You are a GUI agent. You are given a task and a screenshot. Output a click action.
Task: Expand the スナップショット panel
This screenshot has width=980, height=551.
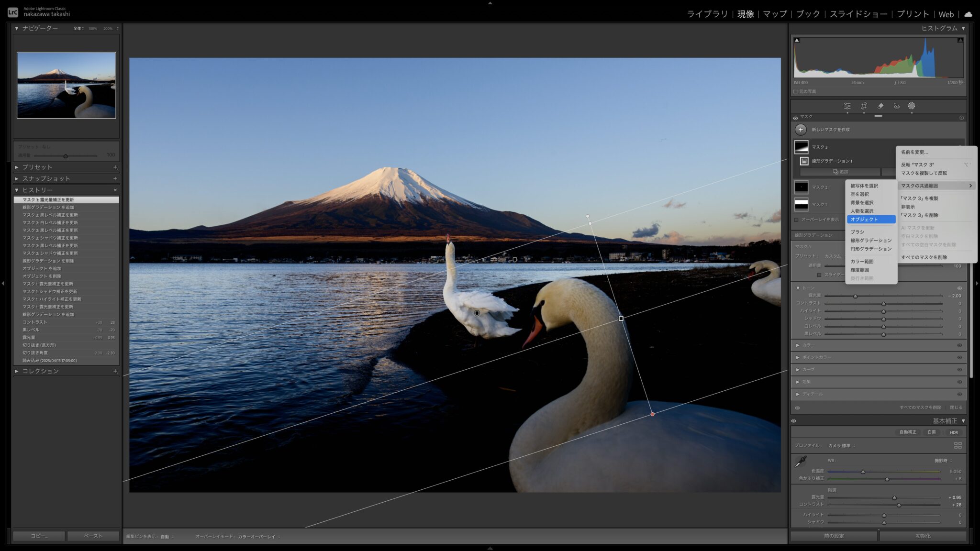46,178
